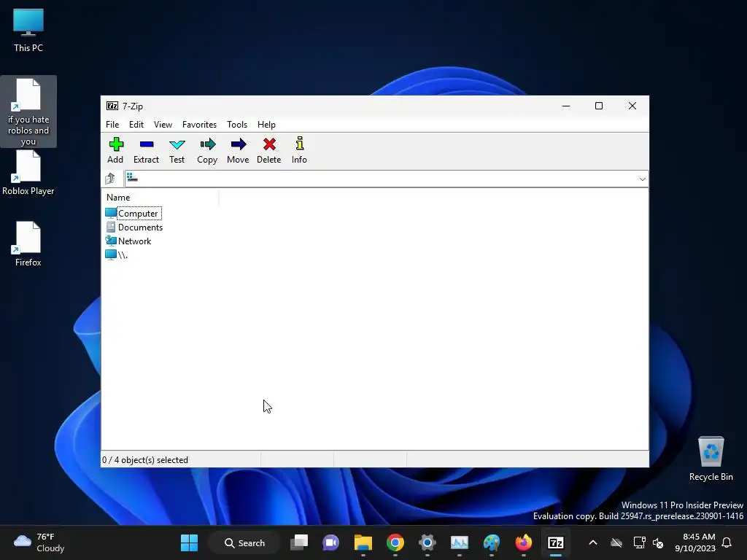Click the OneDrive cloud tray icon
The image size is (747, 560).
(x=616, y=542)
